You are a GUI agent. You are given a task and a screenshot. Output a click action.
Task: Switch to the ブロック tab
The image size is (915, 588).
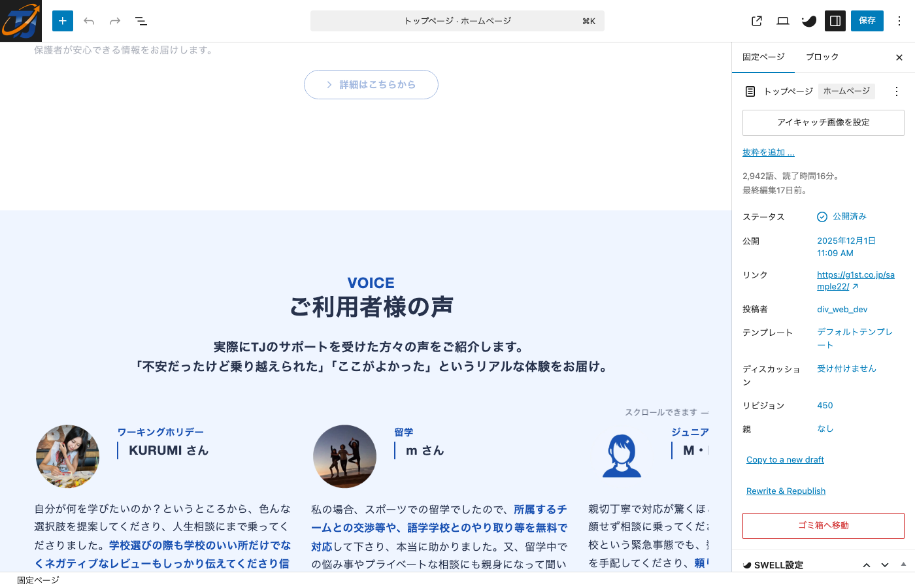click(822, 57)
